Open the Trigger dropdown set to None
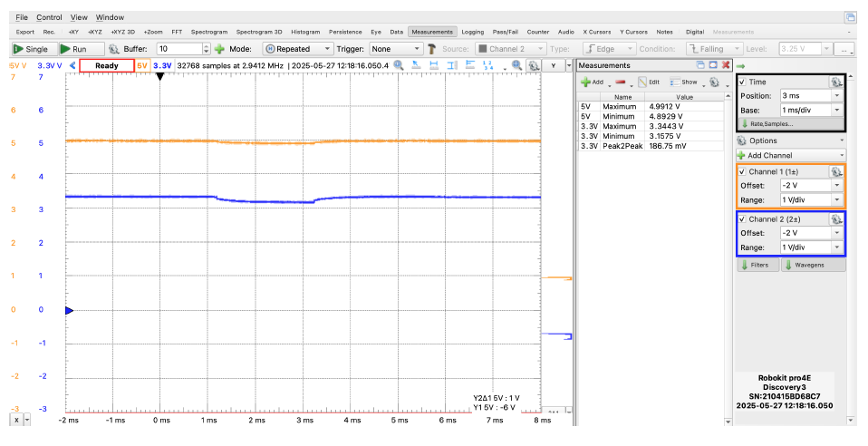 pos(395,49)
